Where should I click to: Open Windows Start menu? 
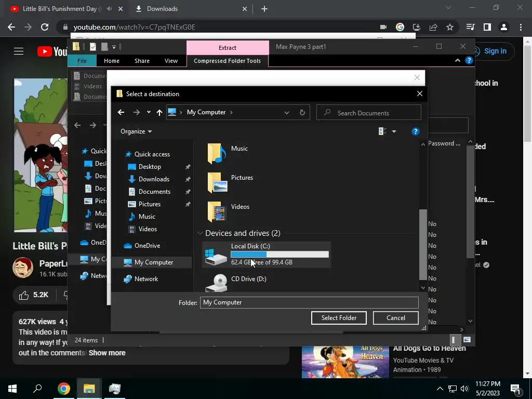(12, 389)
